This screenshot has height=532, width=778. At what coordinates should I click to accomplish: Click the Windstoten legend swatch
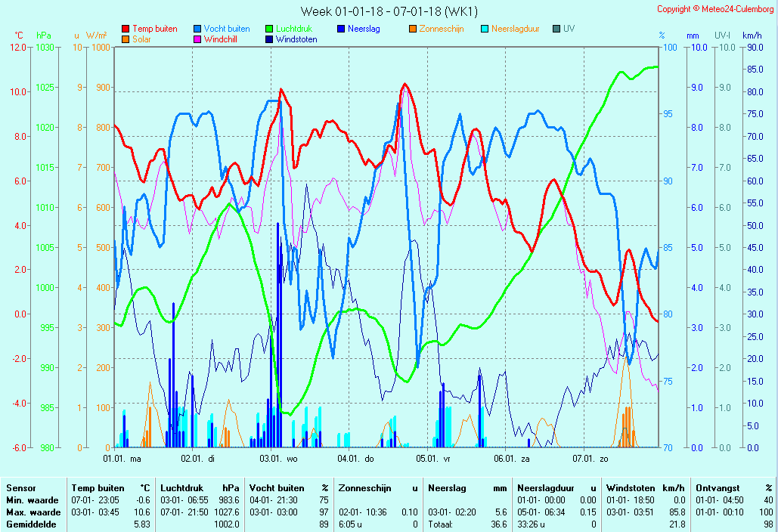click(x=269, y=39)
